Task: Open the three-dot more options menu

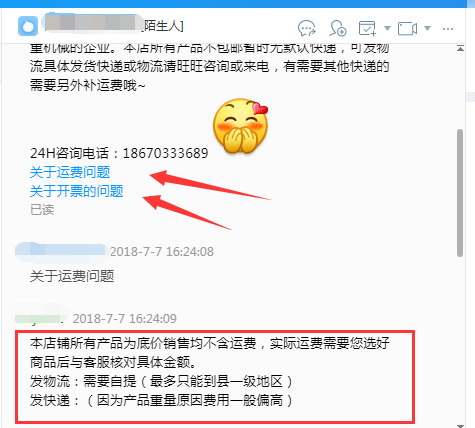Action: tap(448, 29)
